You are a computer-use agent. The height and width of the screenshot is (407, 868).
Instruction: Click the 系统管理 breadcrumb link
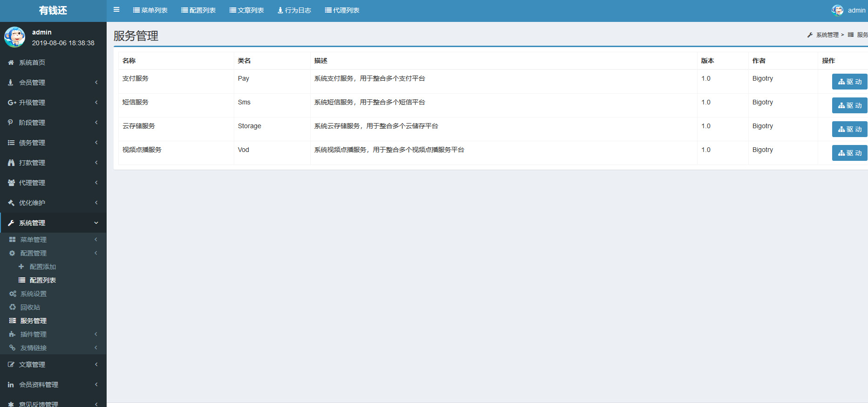[827, 35]
